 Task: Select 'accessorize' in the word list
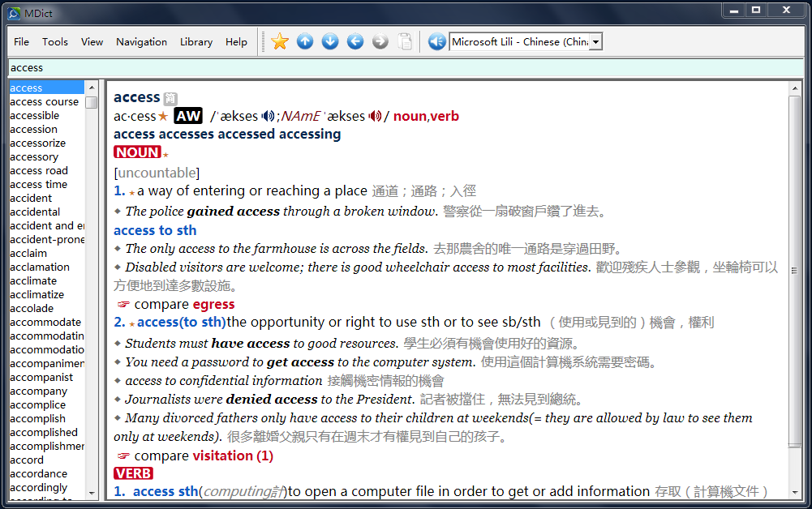38,143
